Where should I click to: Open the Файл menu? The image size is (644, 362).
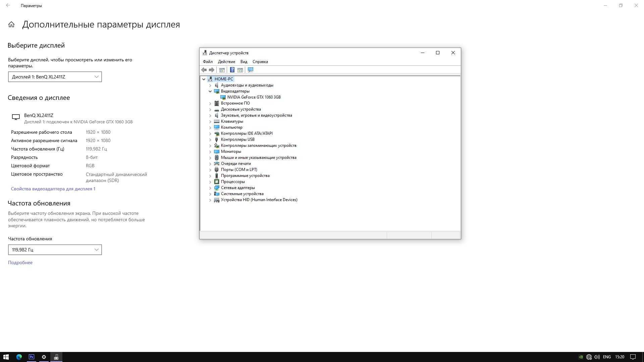(208, 62)
